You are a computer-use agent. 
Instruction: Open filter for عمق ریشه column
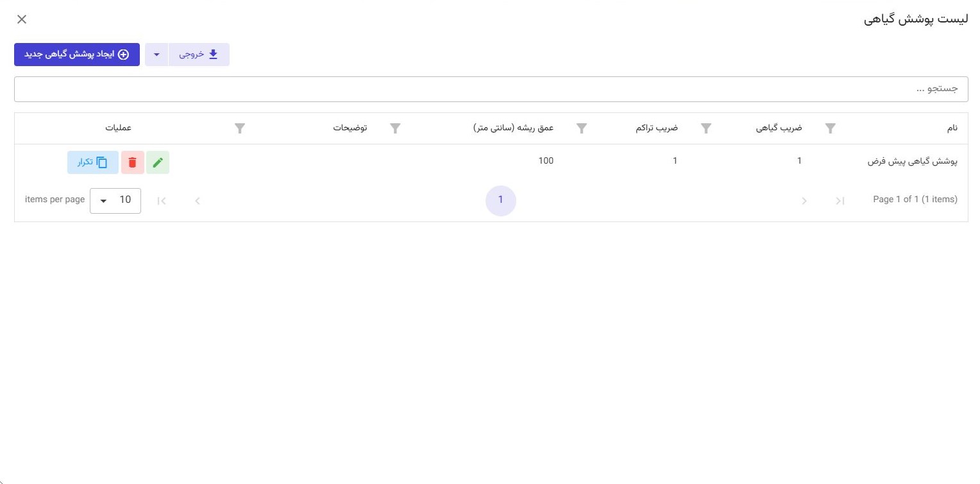click(395, 128)
